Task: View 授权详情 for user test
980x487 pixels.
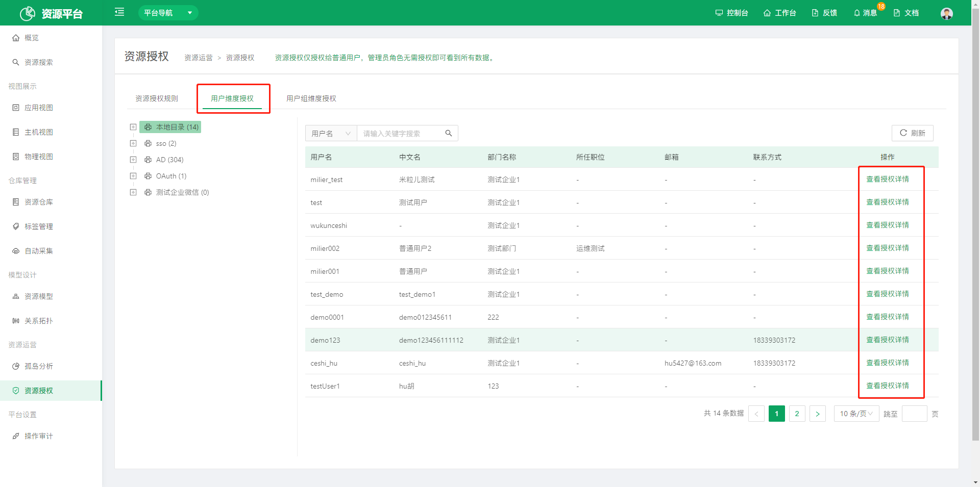Action: point(888,202)
